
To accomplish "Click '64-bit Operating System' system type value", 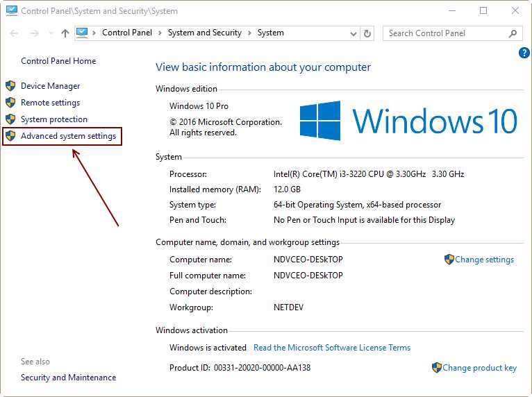I will tap(318, 205).
